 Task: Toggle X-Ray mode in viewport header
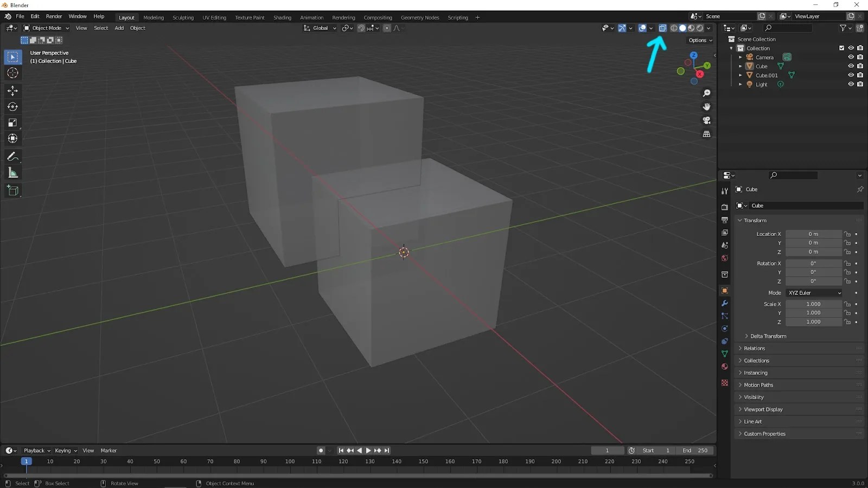(662, 28)
